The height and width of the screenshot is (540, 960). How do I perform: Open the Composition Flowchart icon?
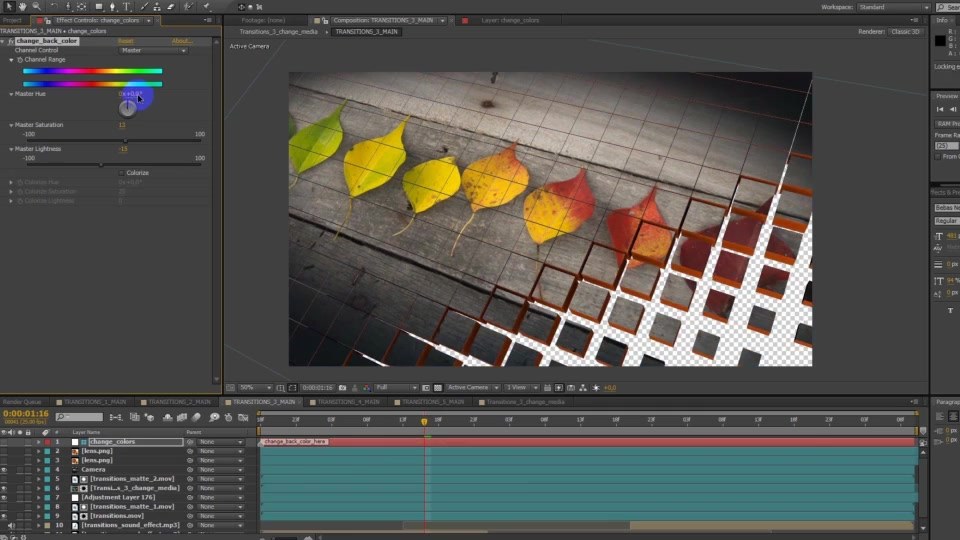coord(583,388)
